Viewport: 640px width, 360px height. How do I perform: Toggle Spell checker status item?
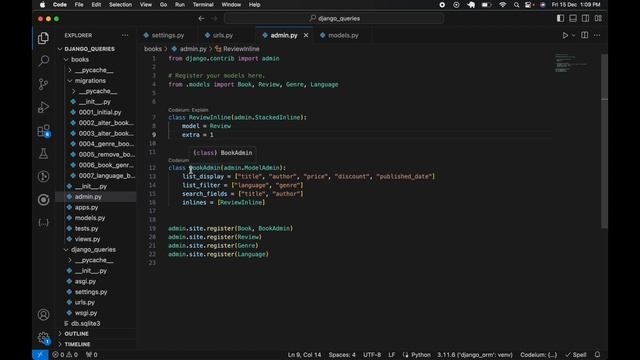coord(576,355)
